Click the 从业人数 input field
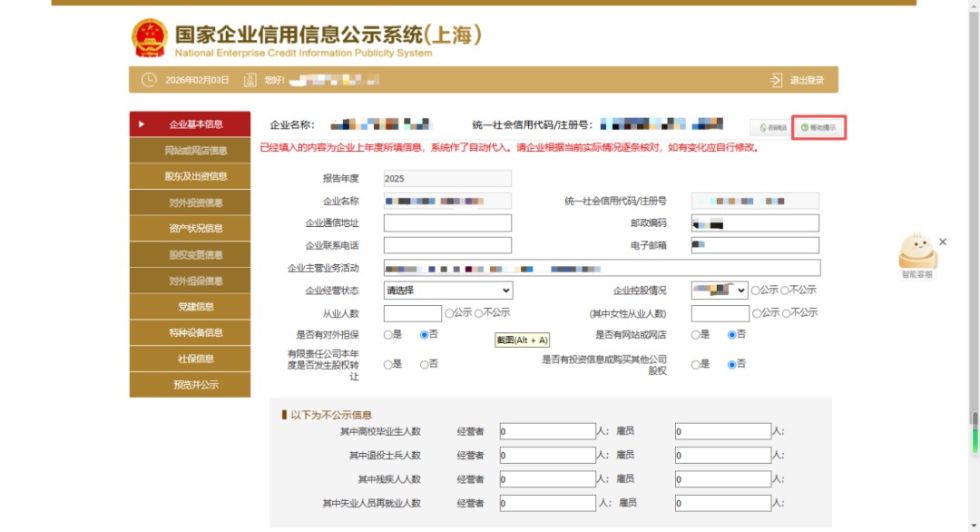This screenshot has height=532, width=980. pyautogui.click(x=413, y=313)
